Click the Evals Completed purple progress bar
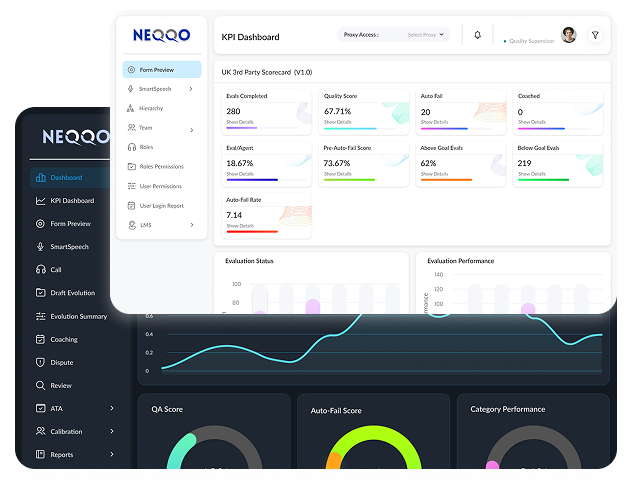The width and height of the screenshot is (632, 489). click(x=242, y=128)
